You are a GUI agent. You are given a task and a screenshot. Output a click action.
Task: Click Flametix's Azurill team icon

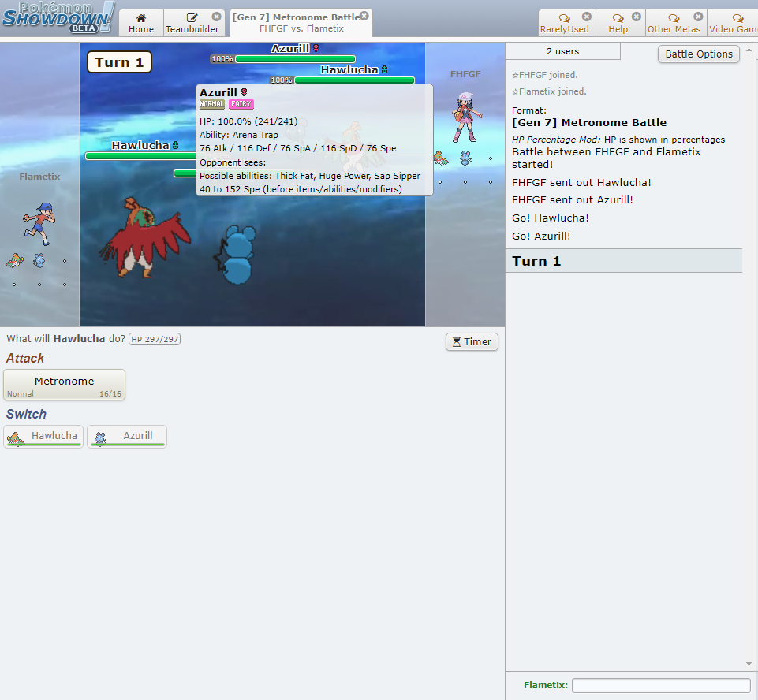point(39,260)
